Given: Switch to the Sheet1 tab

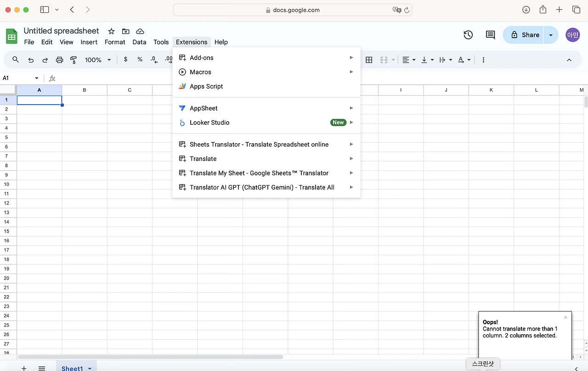Looking at the screenshot, I should [x=72, y=368].
